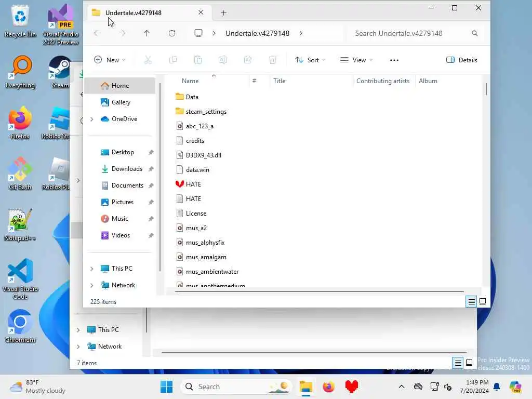The image size is (532, 399).
Task: Close the Undertale.v4279148 tab
Action: pyautogui.click(x=201, y=12)
